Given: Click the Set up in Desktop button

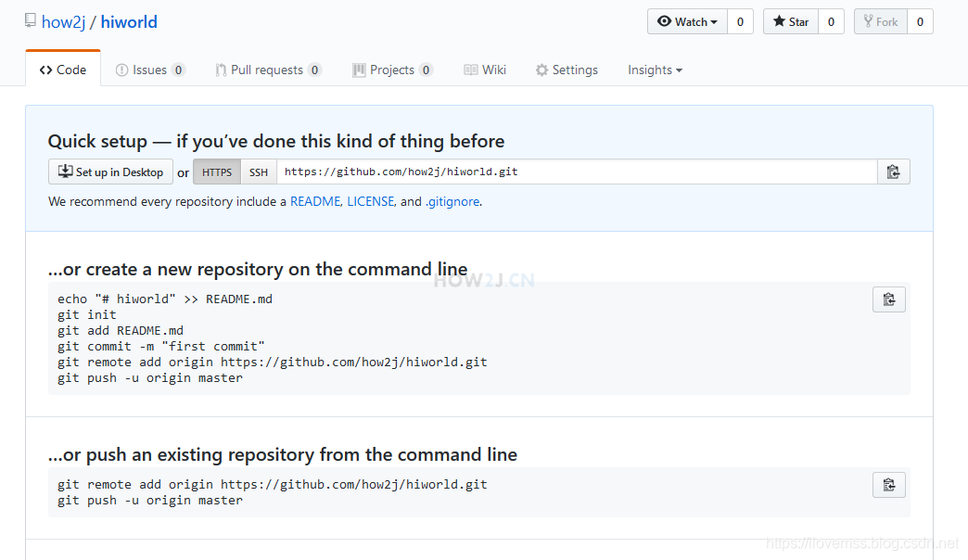Looking at the screenshot, I should [x=110, y=172].
